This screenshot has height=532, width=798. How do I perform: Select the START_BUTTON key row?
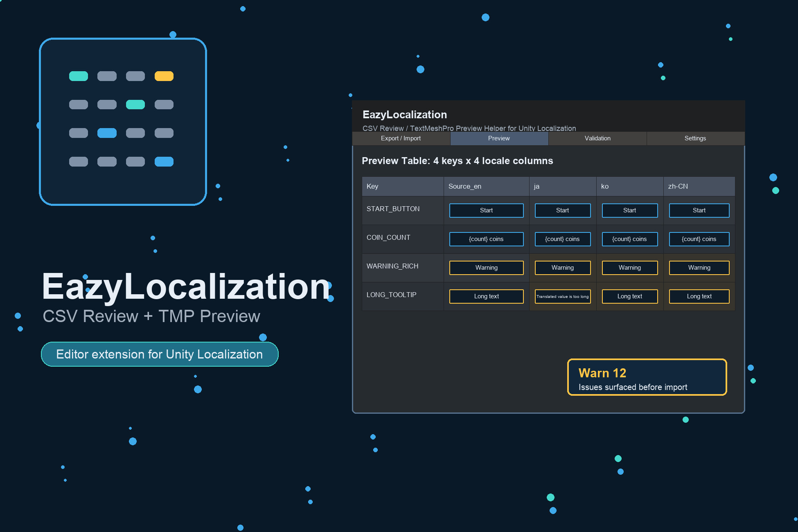548,210
